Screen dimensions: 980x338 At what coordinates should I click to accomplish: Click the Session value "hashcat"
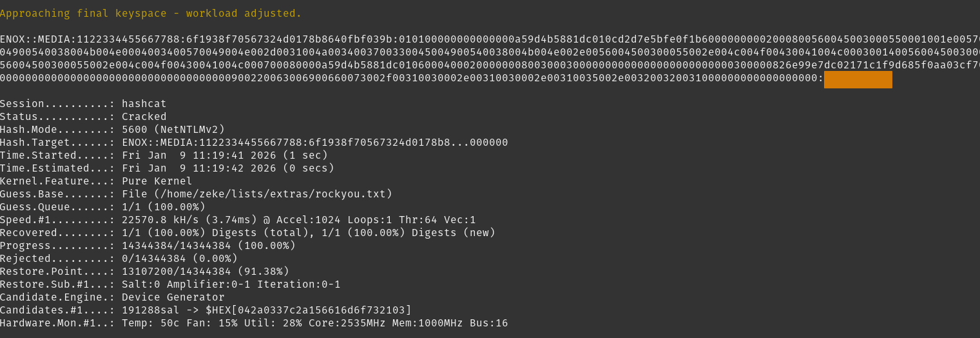pos(144,104)
